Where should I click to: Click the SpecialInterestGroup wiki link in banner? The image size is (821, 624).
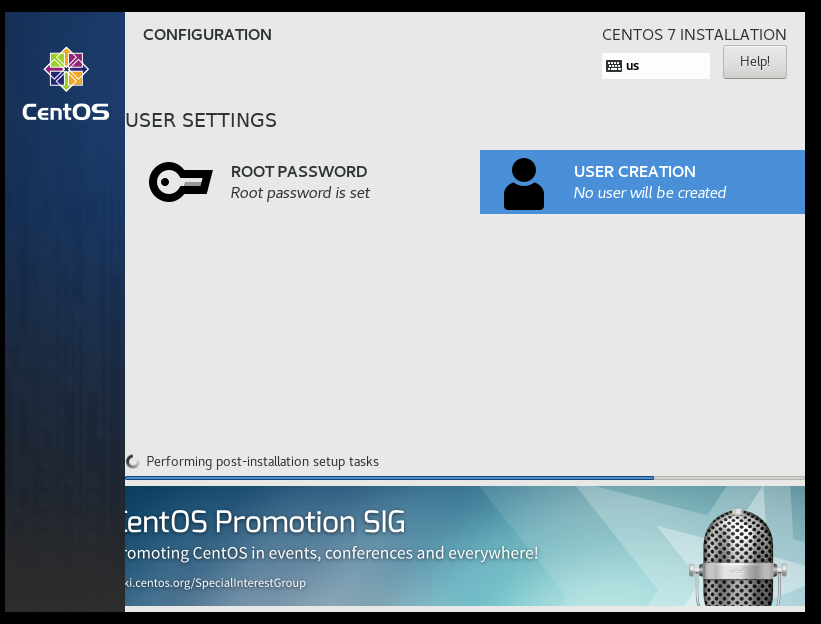[x=216, y=583]
